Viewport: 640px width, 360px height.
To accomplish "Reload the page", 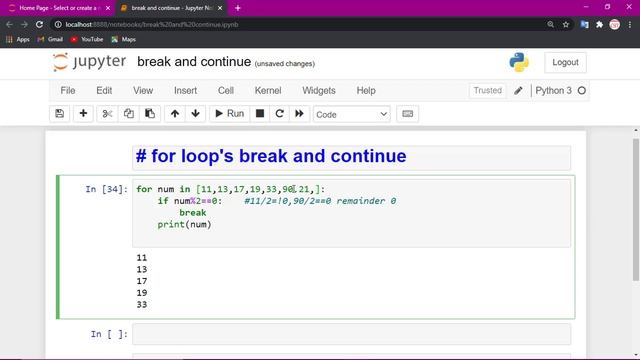I will tap(39, 24).
